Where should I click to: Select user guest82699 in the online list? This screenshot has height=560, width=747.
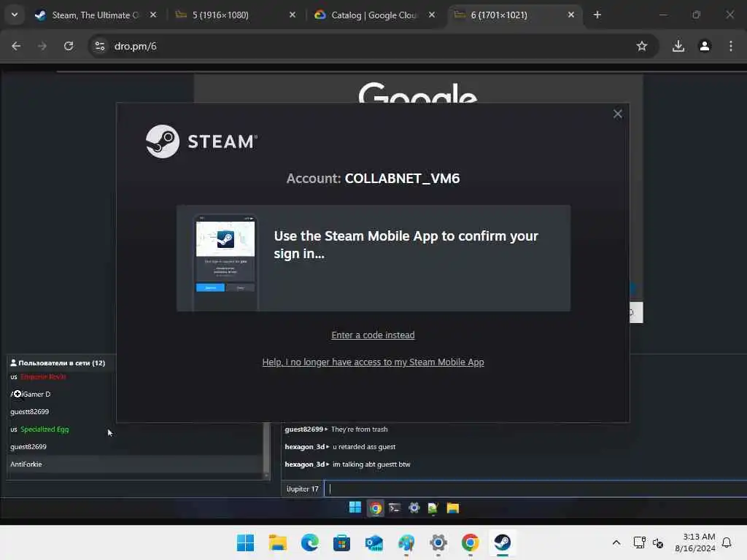28,447
